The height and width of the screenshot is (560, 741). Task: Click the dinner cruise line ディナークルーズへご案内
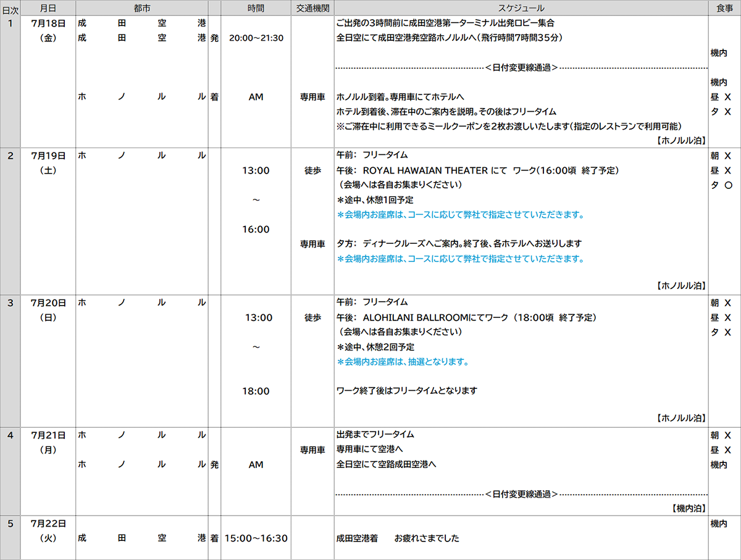(x=459, y=244)
